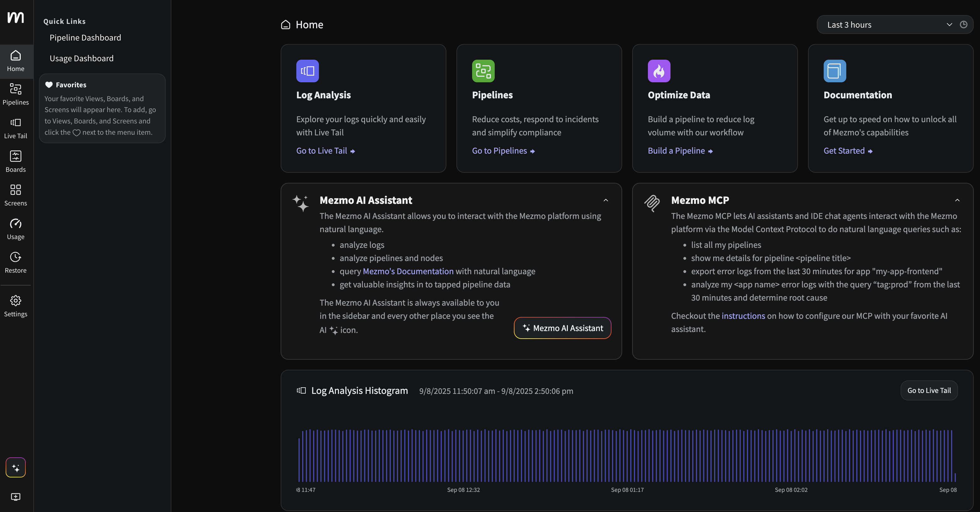This screenshot has width=980, height=512.
Task: Click the Pipelines card title
Action: coord(492,95)
